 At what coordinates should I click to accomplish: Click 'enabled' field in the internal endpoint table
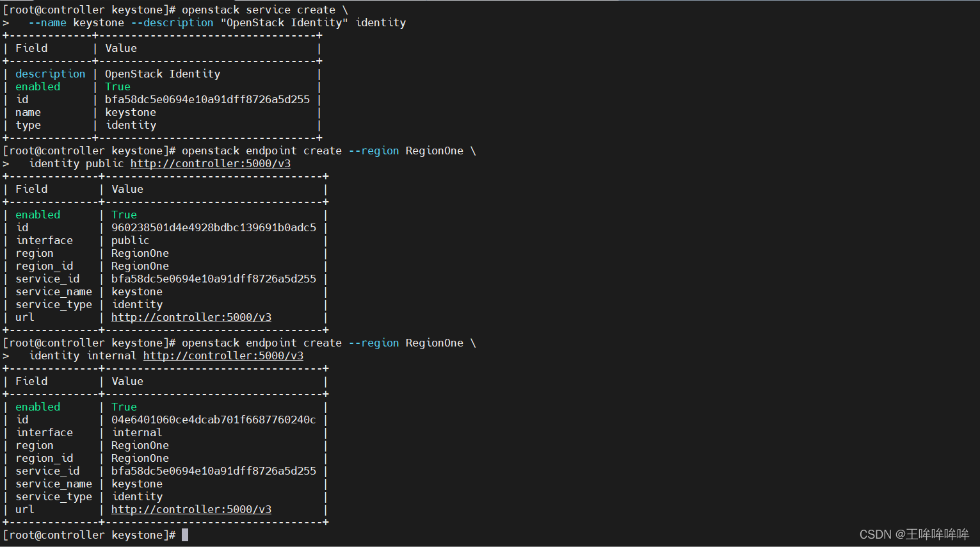38,407
